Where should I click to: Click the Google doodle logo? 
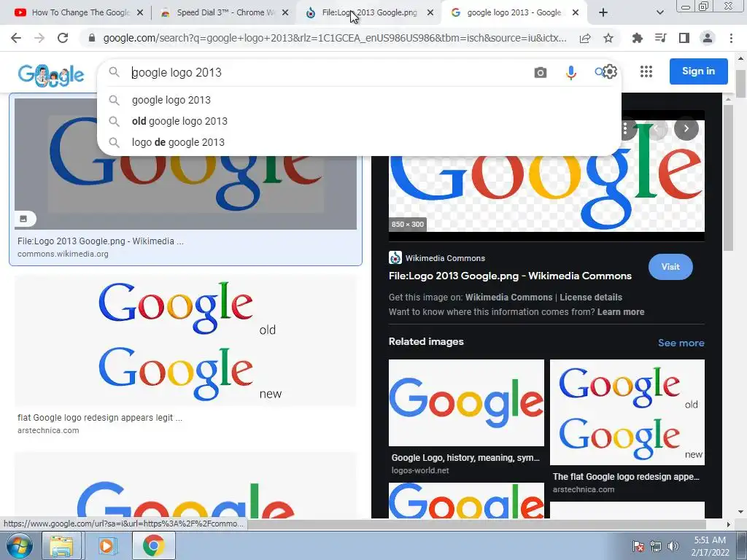(50, 75)
